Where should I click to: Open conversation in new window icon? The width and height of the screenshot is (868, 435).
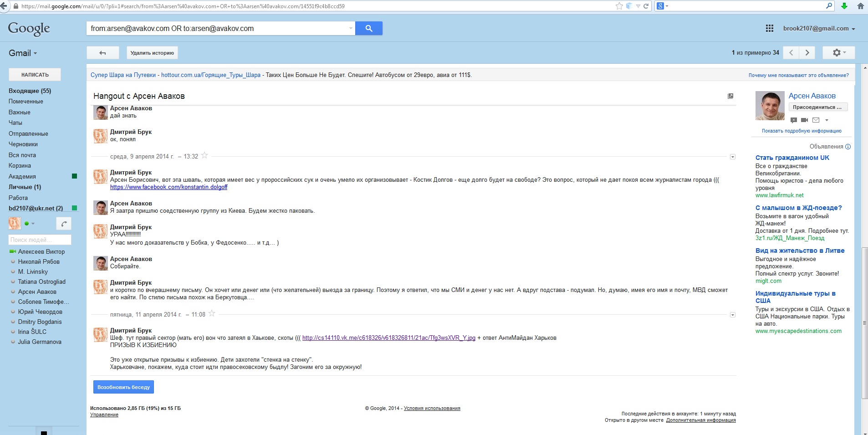[x=730, y=96]
